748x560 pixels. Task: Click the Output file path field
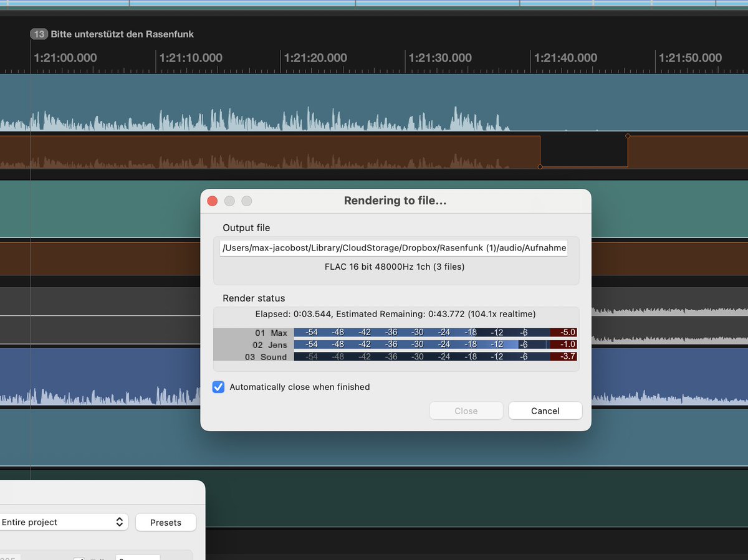393,248
